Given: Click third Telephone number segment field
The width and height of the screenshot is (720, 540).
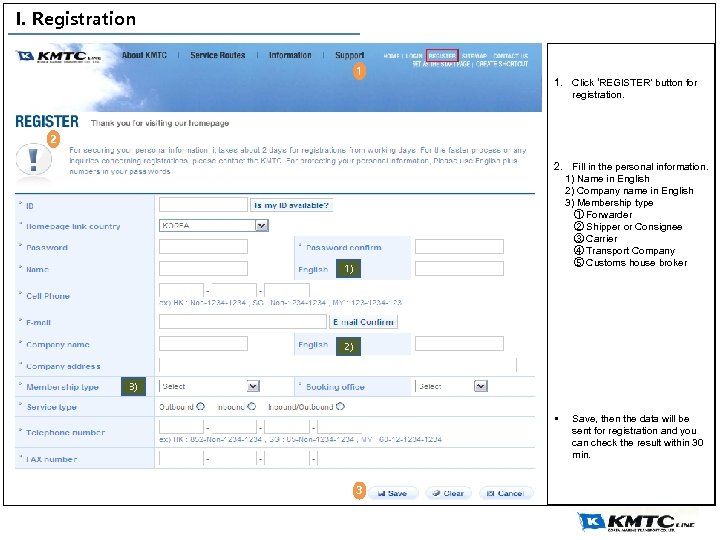Looking at the screenshot, I should [287, 427].
